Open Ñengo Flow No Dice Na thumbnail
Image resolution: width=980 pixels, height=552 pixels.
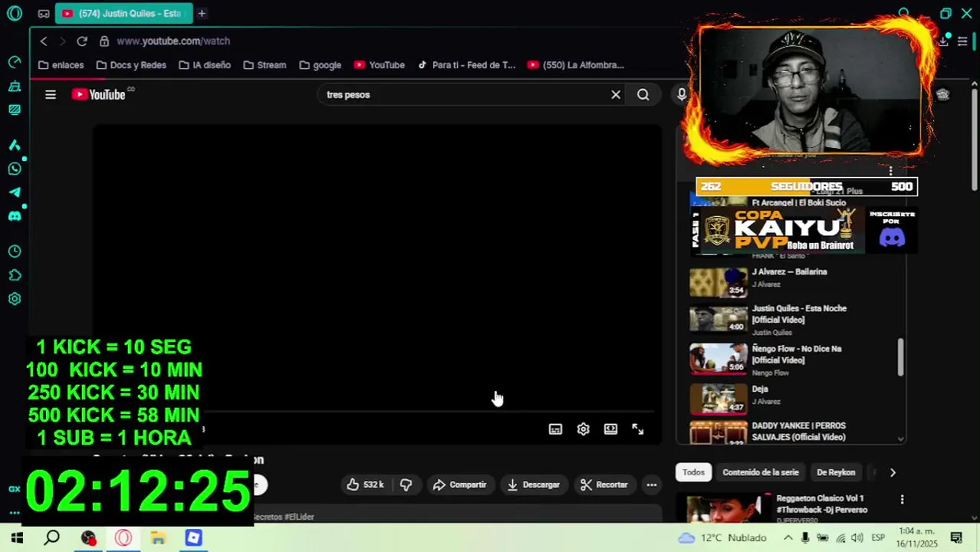pos(719,359)
